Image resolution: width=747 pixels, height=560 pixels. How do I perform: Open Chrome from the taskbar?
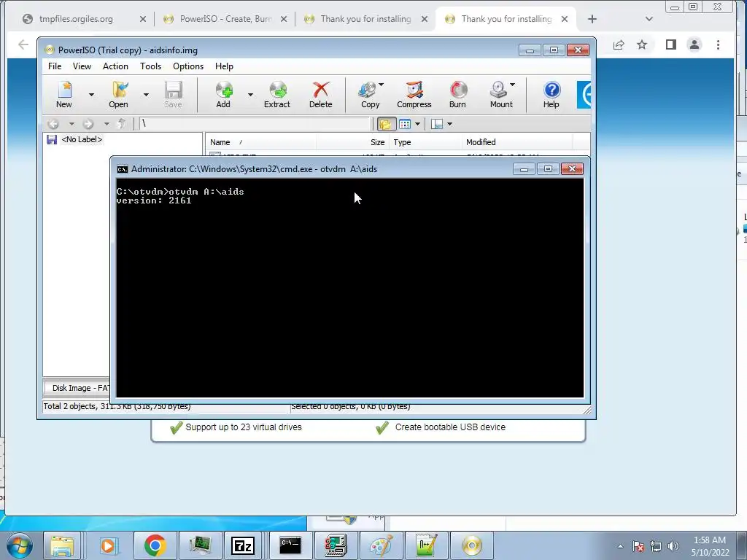click(155, 545)
